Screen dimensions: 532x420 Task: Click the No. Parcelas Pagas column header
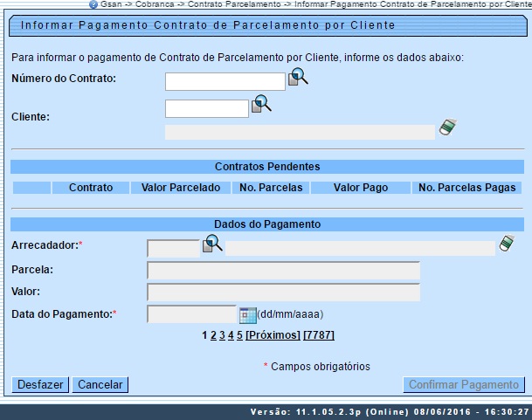466,188
